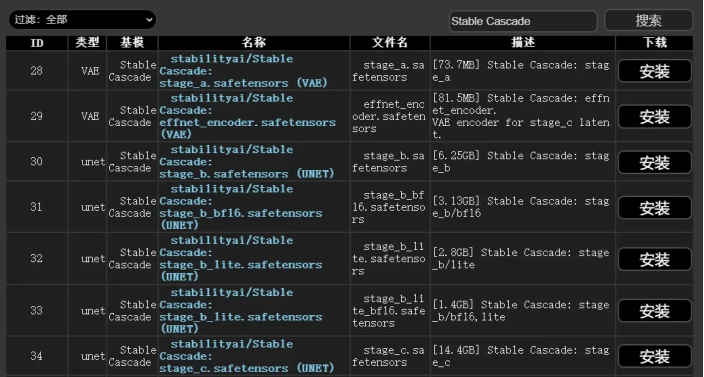Select the ID cell 29
This screenshot has width=704, height=377.
pos(37,116)
